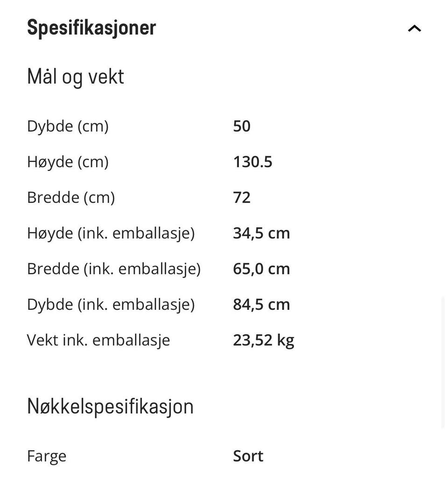Click the Nøkkelspesifikasjon heading

[110, 407]
